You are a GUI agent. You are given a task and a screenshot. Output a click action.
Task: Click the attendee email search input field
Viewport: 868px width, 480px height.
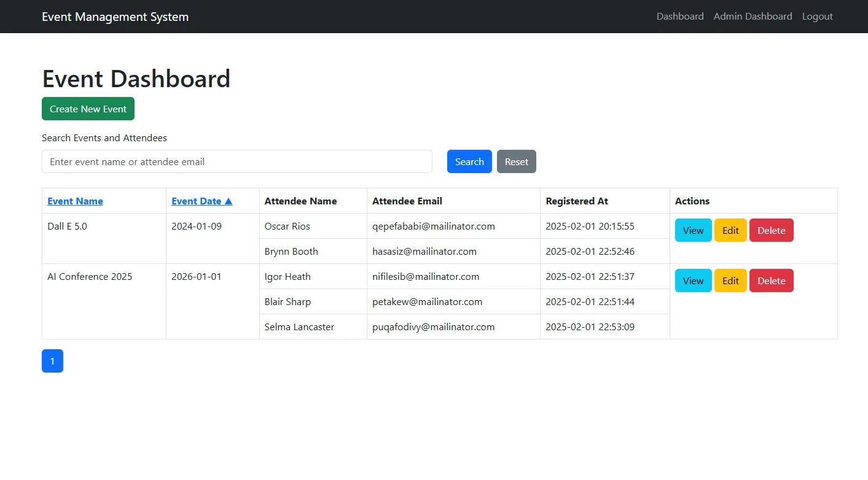pyautogui.click(x=237, y=161)
